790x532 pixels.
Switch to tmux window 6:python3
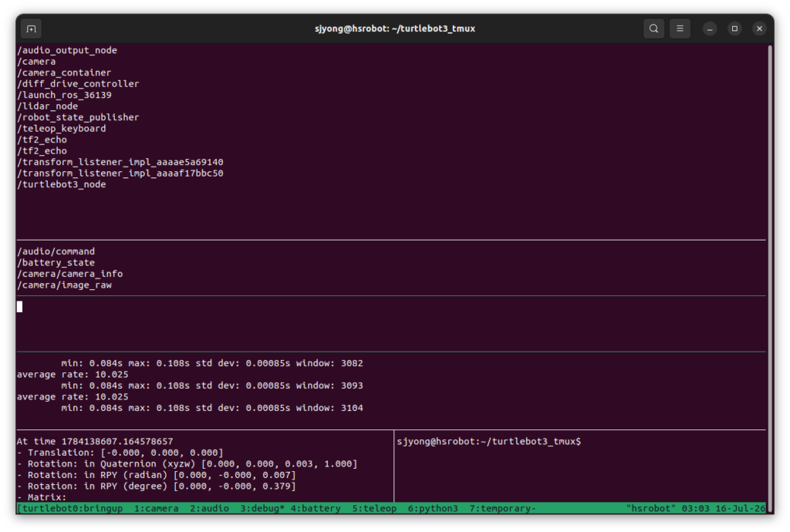[x=433, y=508]
